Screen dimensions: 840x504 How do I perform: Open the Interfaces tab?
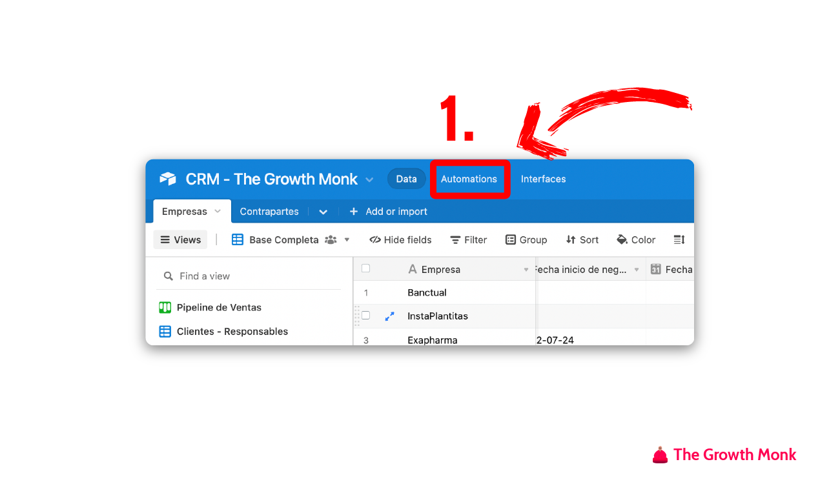coord(543,179)
